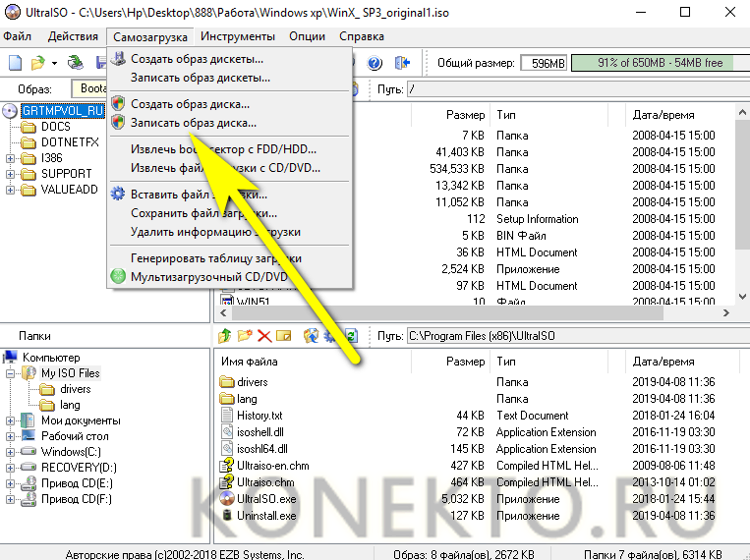Expand the Привод CD(E:) node
Screen dimensions: 750x560
point(10,483)
